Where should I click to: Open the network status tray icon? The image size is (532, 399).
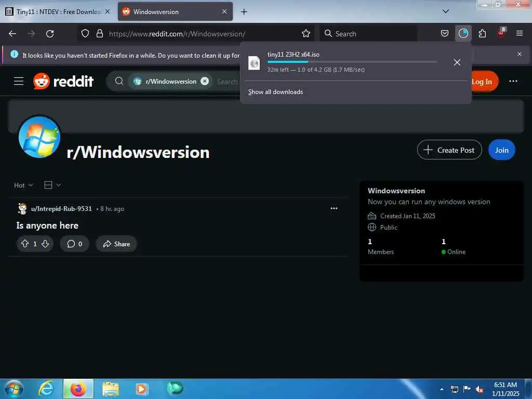click(x=454, y=390)
